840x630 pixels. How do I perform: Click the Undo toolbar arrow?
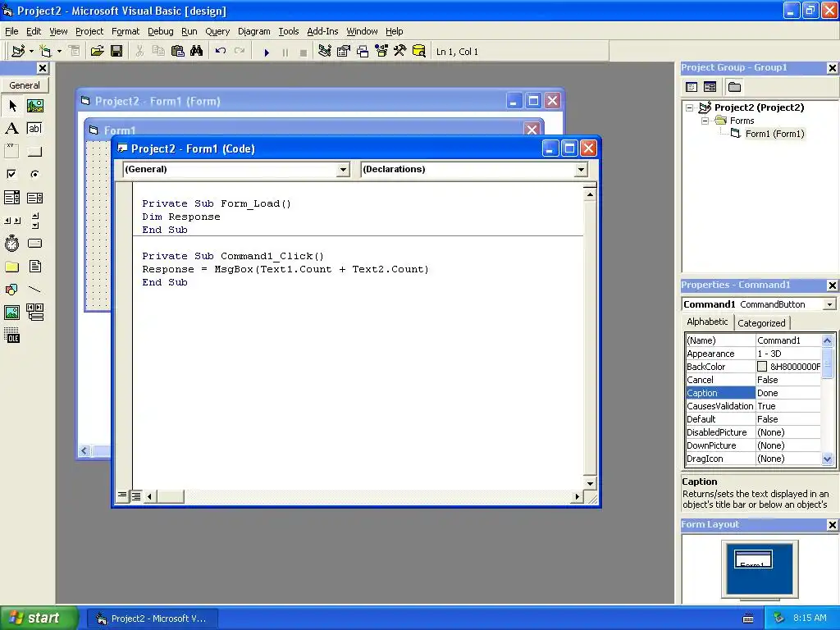tap(220, 51)
